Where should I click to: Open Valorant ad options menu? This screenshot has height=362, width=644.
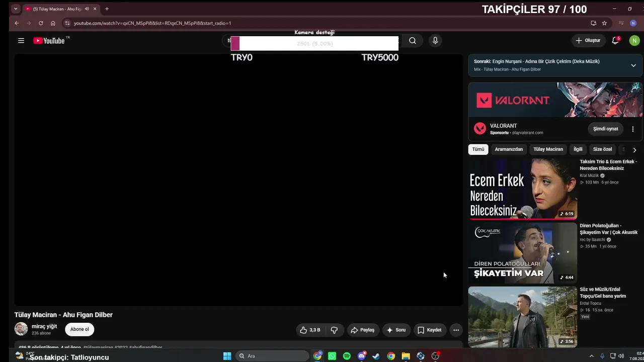point(633,129)
